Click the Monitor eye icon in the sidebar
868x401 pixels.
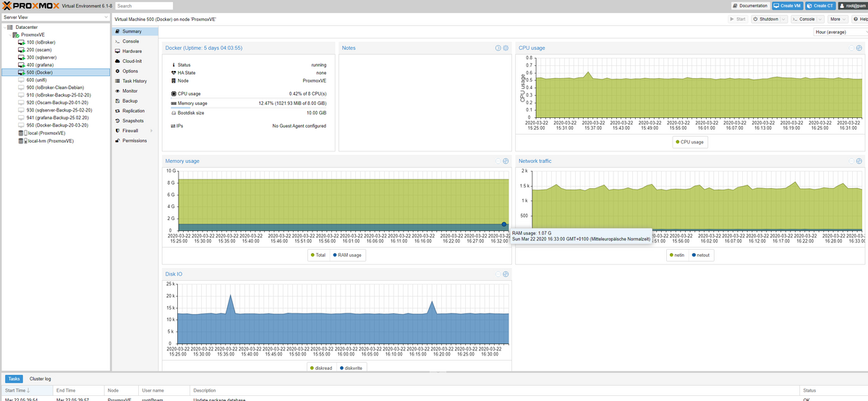pyautogui.click(x=117, y=91)
